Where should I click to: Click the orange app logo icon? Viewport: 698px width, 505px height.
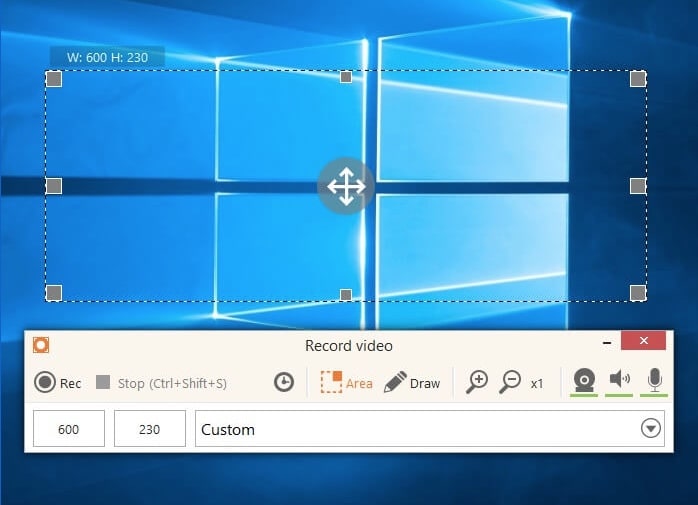[x=41, y=345]
